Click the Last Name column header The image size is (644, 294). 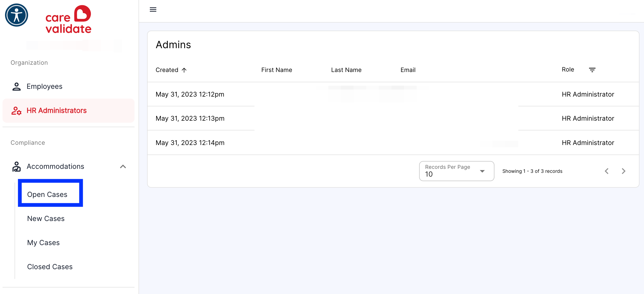pos(346,70)
